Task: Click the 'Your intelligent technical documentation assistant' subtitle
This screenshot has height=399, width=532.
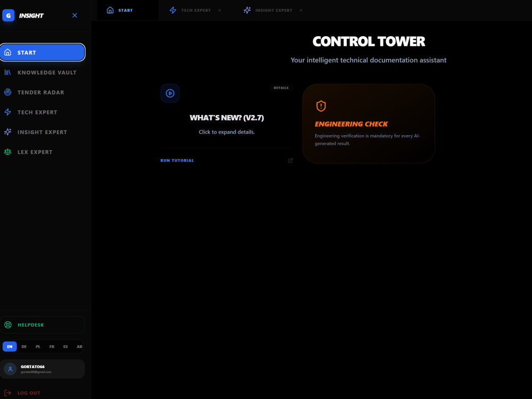Action: pos(369,60)
